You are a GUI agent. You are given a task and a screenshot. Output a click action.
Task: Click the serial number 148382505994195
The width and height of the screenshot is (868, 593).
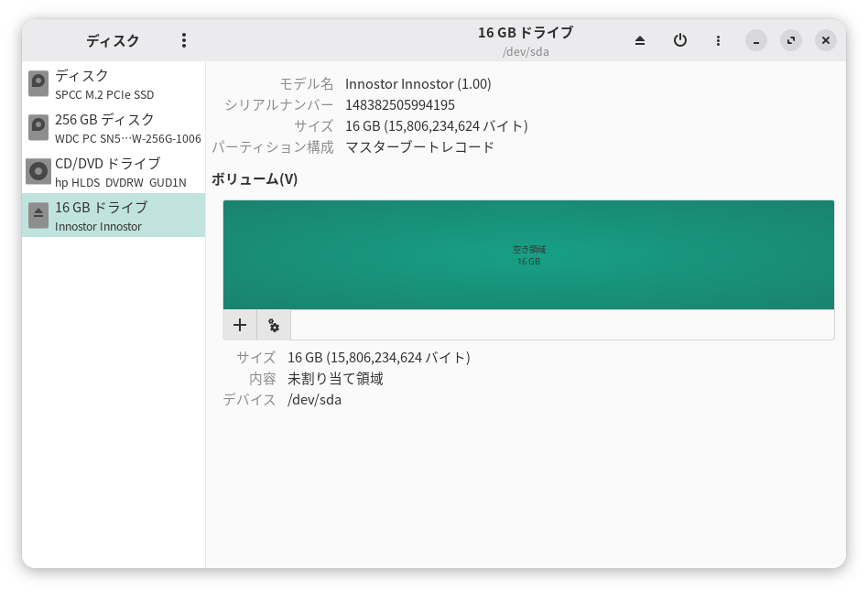click(x=399, y=105)
